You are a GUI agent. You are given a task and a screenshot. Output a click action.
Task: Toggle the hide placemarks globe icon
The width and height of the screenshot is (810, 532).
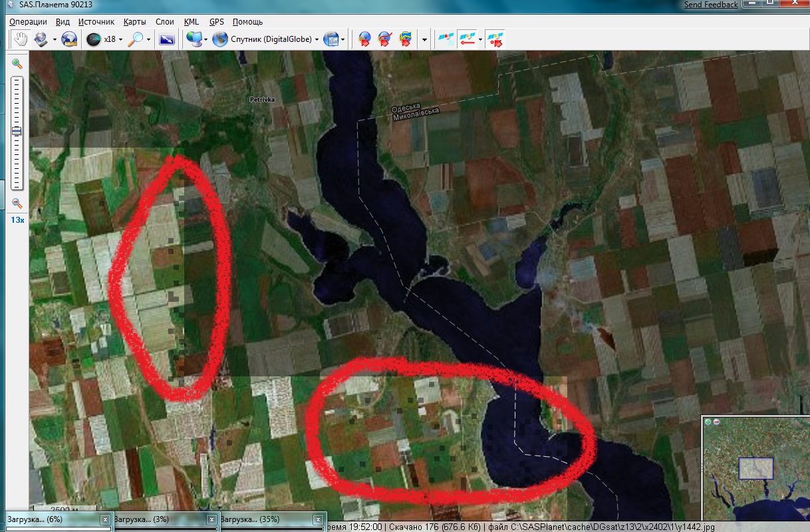pos(384,39)
